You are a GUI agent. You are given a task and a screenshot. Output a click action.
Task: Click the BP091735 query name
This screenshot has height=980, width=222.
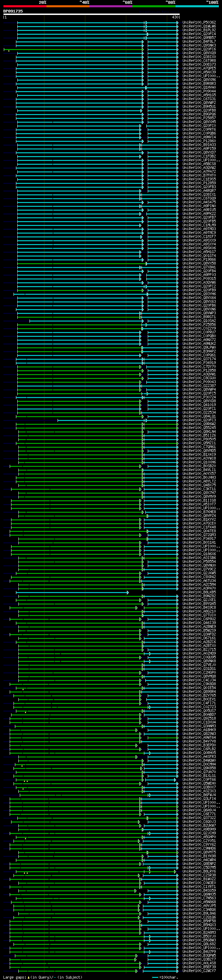13,11
